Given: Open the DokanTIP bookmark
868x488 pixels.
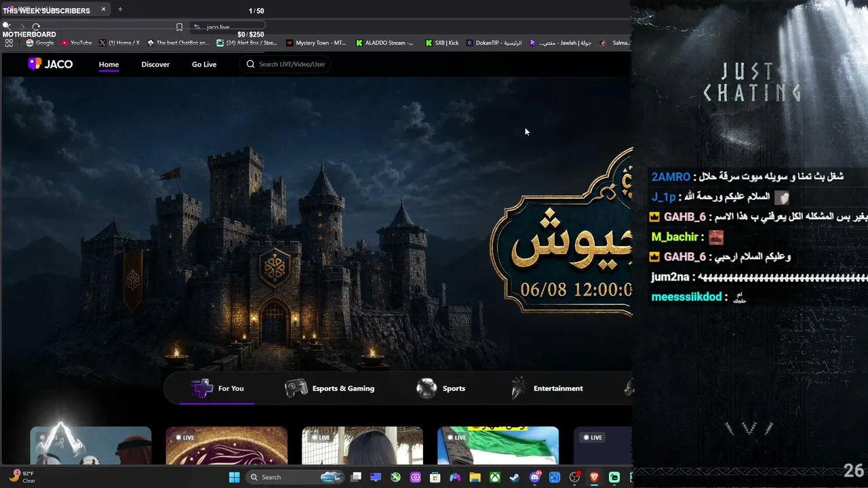Looking at the screenshot, I should click(x=494, y=43).
